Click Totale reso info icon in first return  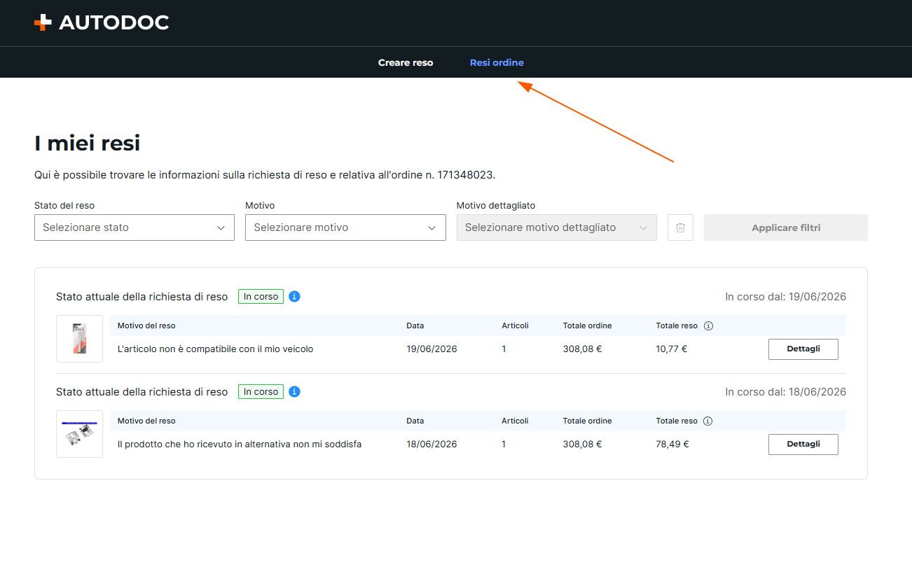[708, 325]
